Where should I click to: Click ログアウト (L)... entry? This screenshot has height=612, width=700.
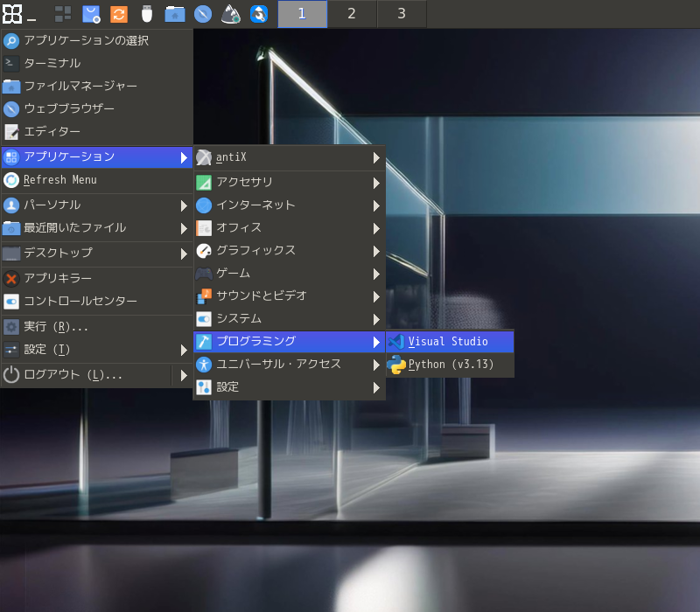pos(73,375)
